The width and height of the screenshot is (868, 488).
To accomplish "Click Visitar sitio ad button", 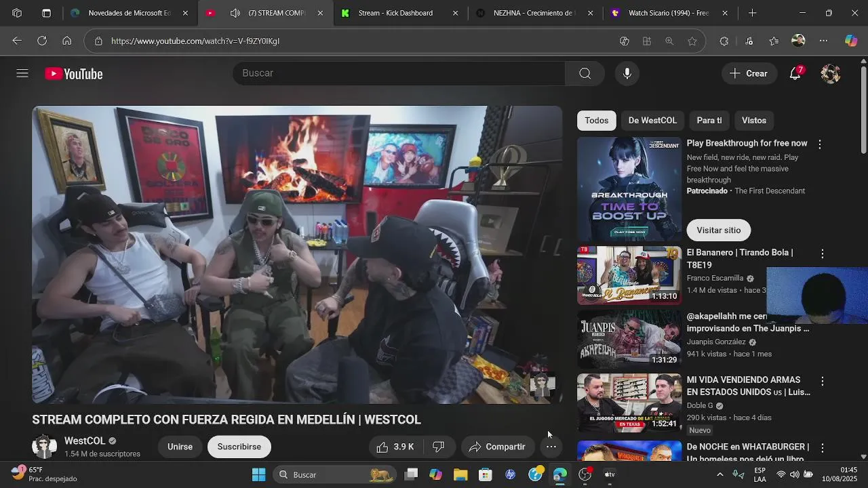I will pos(719,230).
